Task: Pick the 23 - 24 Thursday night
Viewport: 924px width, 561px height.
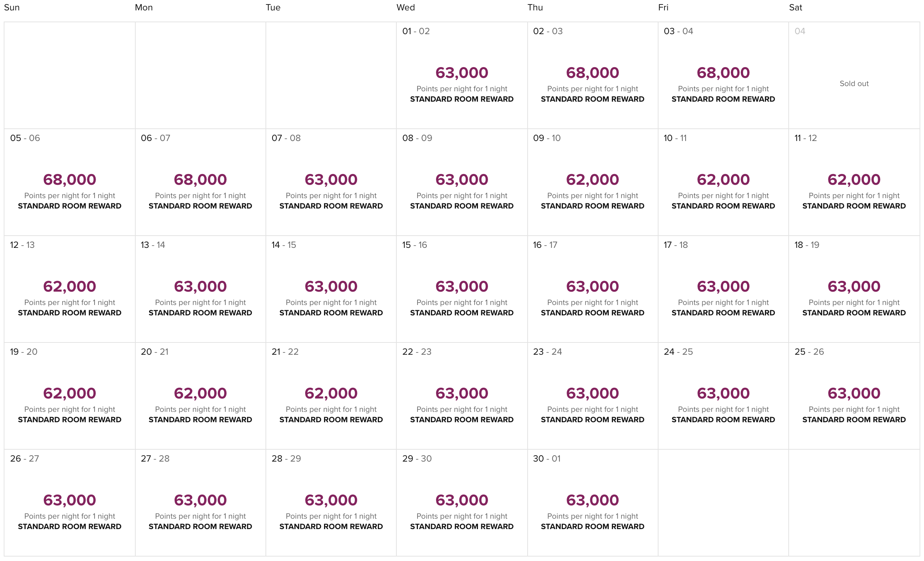Action: point(593,396)
